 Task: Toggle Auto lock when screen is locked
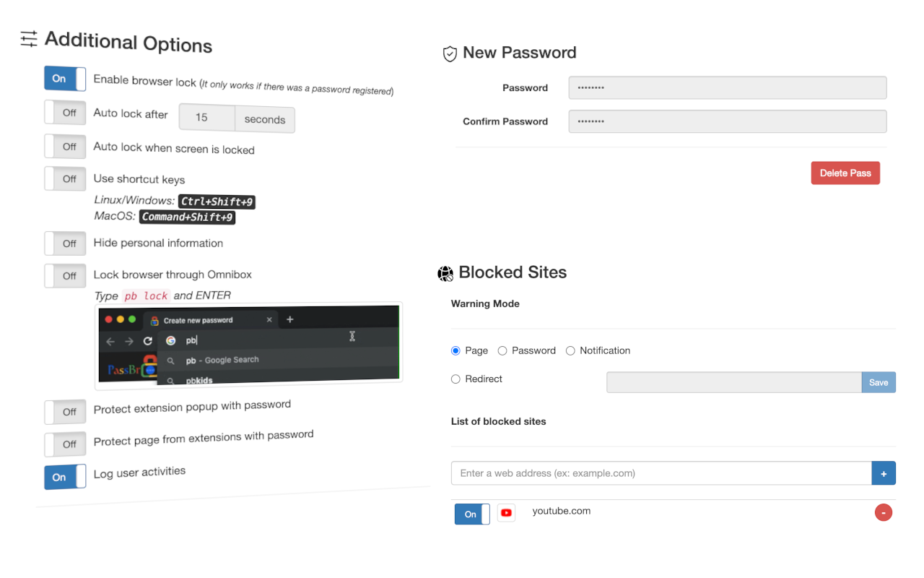65,146
